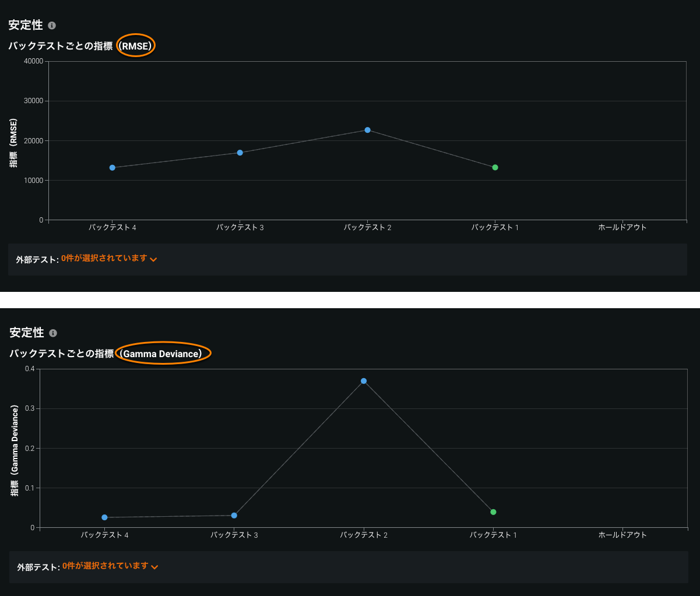Viewport: 700px width, 596px height.
Task: Click the 30000 value on the RMSE y-axis
Action: click(x=33, y=101)
